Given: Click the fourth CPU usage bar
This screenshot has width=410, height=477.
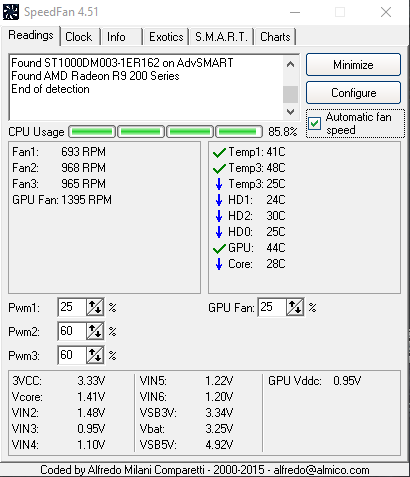Looking at the screenshot, I should (239, 132).
